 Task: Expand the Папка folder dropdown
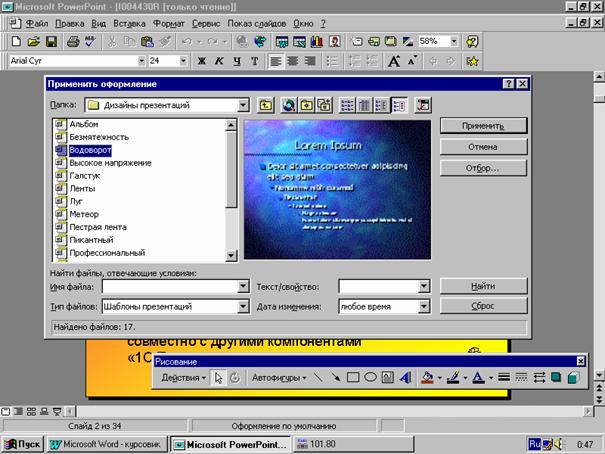coord(243,104)
